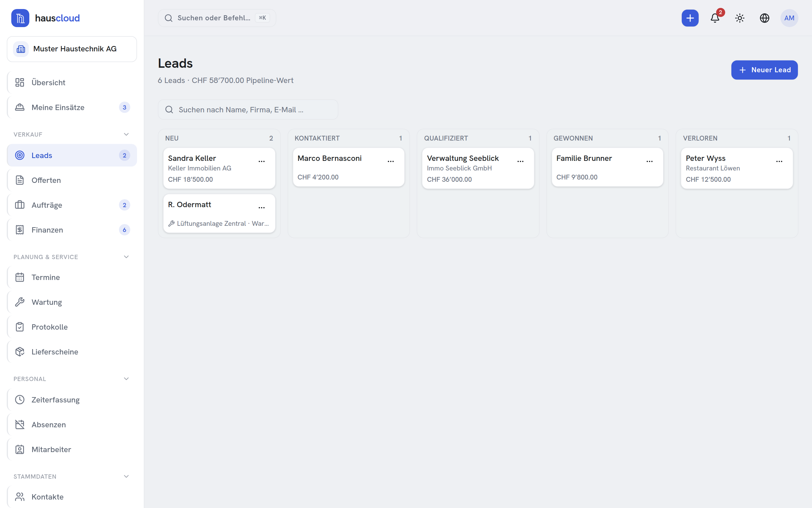Click the Absenzen calendar-off icon
The height and width of the screenshot is (508, 812).
pyautogui.click(x=20, y=425)
